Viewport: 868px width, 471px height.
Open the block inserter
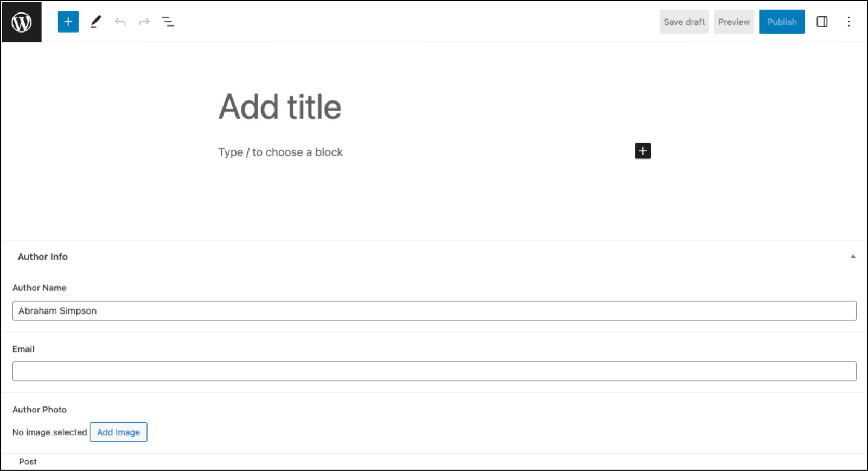68,22
